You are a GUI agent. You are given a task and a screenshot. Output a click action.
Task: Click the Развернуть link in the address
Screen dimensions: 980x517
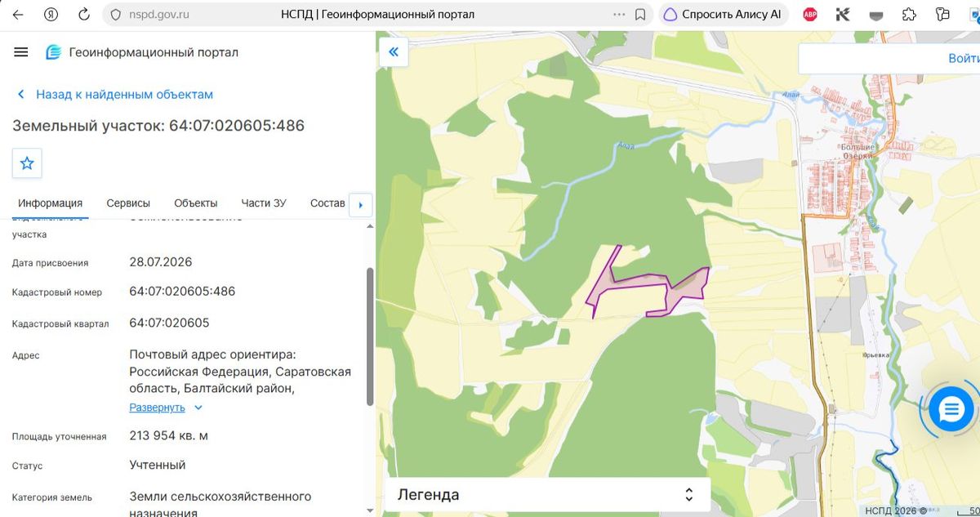158,408
